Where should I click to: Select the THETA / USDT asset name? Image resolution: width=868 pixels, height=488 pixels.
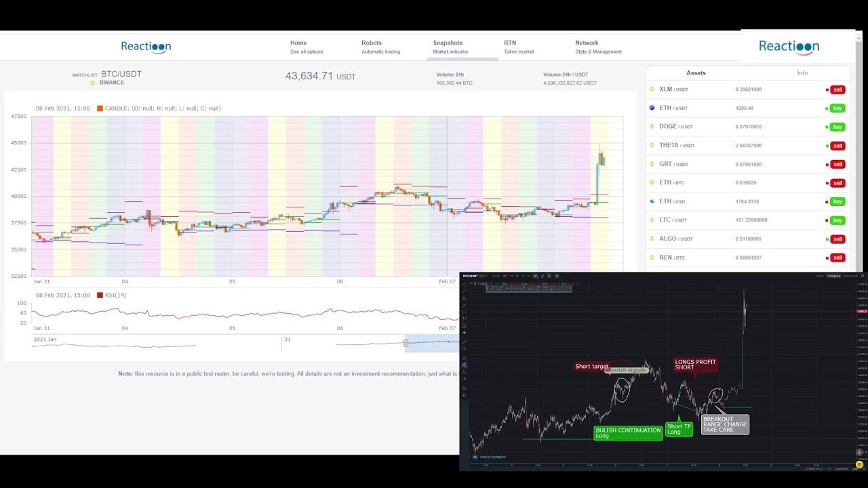pyautogui.click(x=677, y=145)
